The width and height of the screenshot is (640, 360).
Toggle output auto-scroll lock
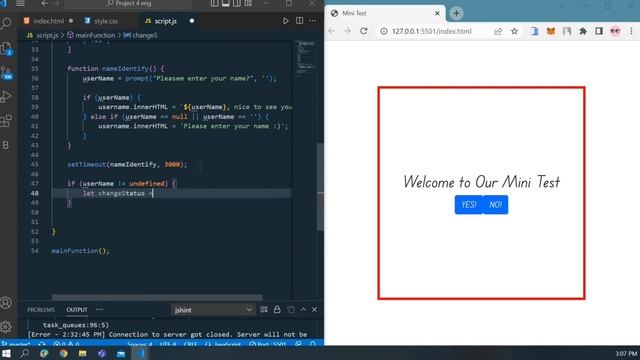277,310
